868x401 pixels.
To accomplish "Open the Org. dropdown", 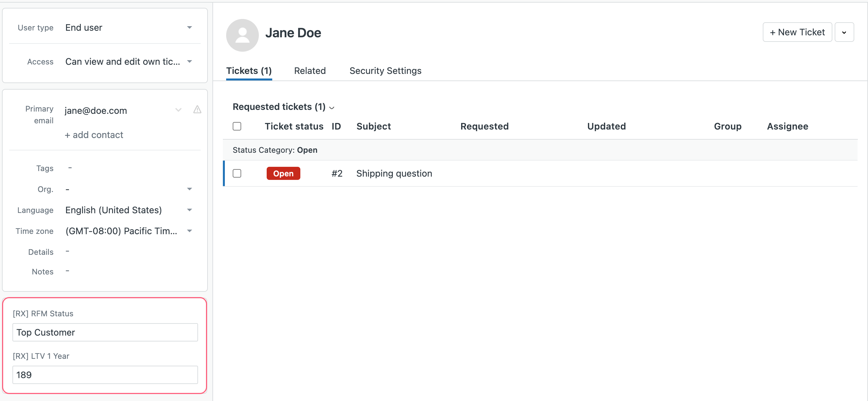I will (190, 189).
